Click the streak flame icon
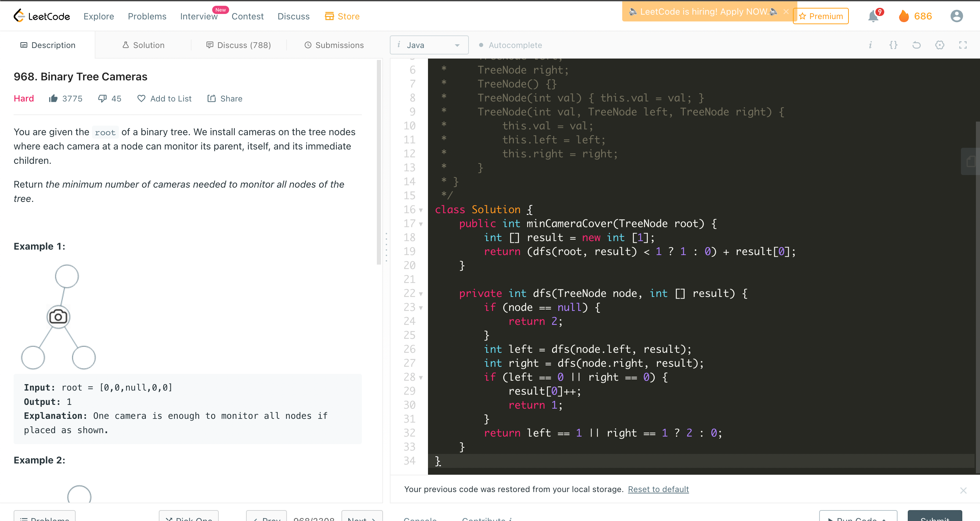Image resolution: width=980 pixels, height=521 pixels. [904, 16]
